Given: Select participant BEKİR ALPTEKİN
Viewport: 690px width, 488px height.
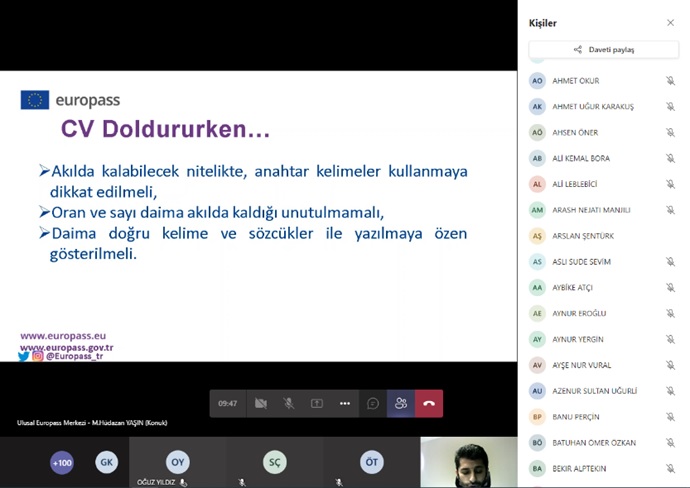Looking at the screenshot, I should (602, 469).
